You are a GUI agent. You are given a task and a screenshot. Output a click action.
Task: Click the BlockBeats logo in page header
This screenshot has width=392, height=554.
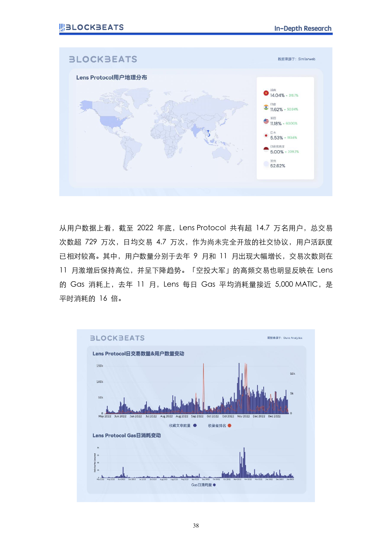91,27
